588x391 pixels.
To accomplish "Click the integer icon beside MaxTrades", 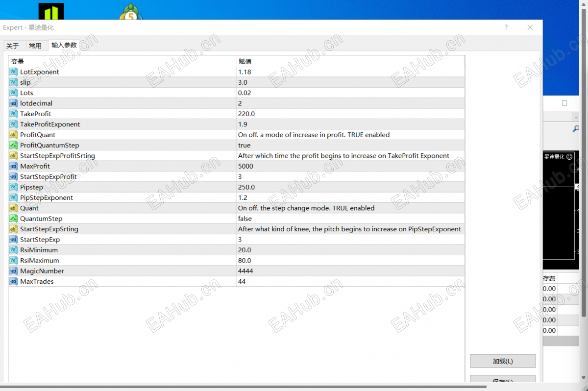I will (14, 282).
